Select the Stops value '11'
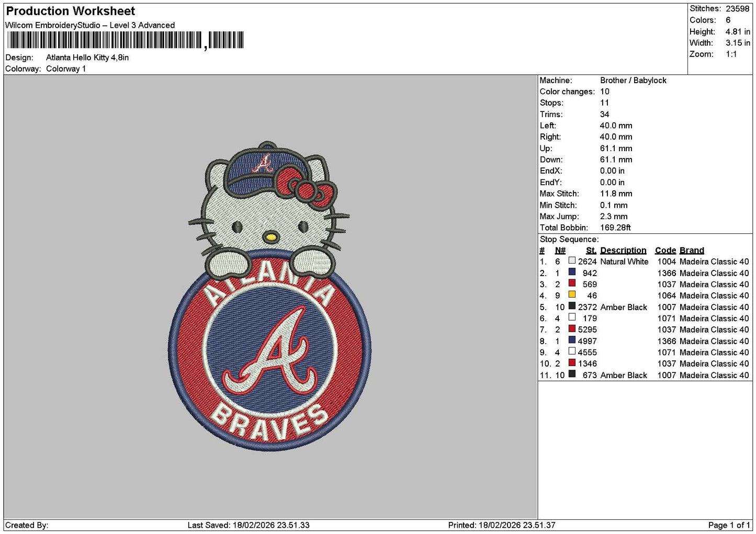Image resolution: width=756 pixels, height=534 pixels. pos(604,103)
